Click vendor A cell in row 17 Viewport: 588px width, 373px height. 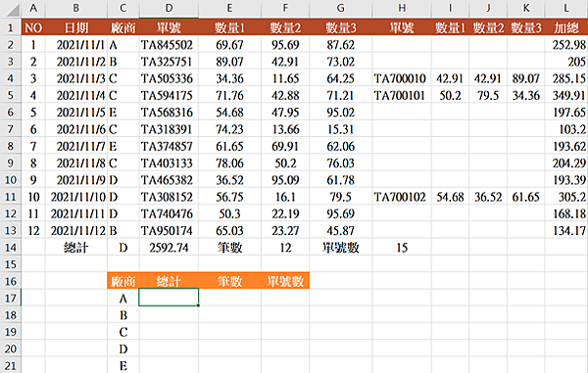(x=123, y=298)
